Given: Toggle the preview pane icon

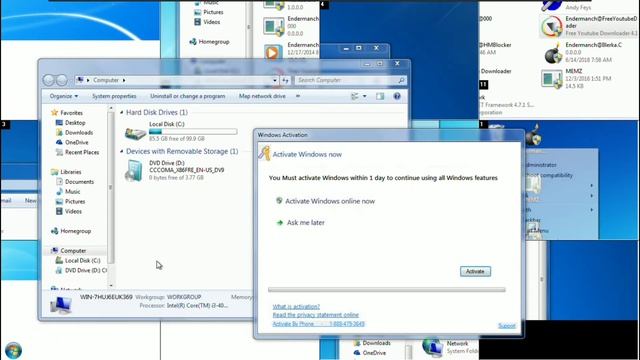Looking at the screenshot, I should point(380,96).
